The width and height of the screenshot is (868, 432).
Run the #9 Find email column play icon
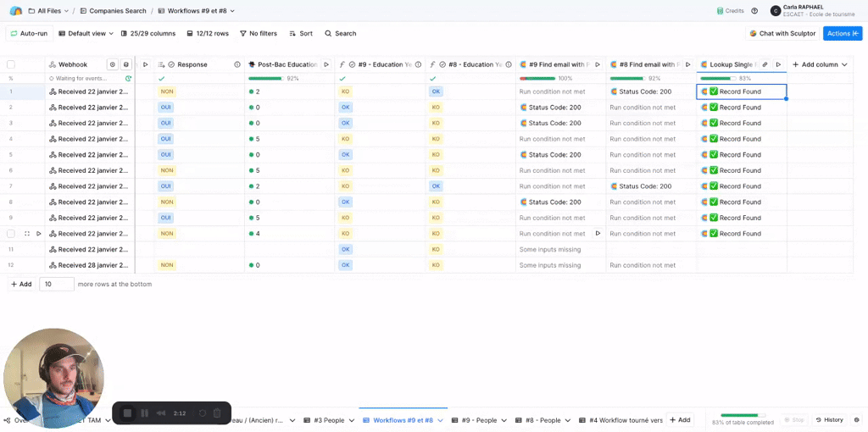point(598,64)
